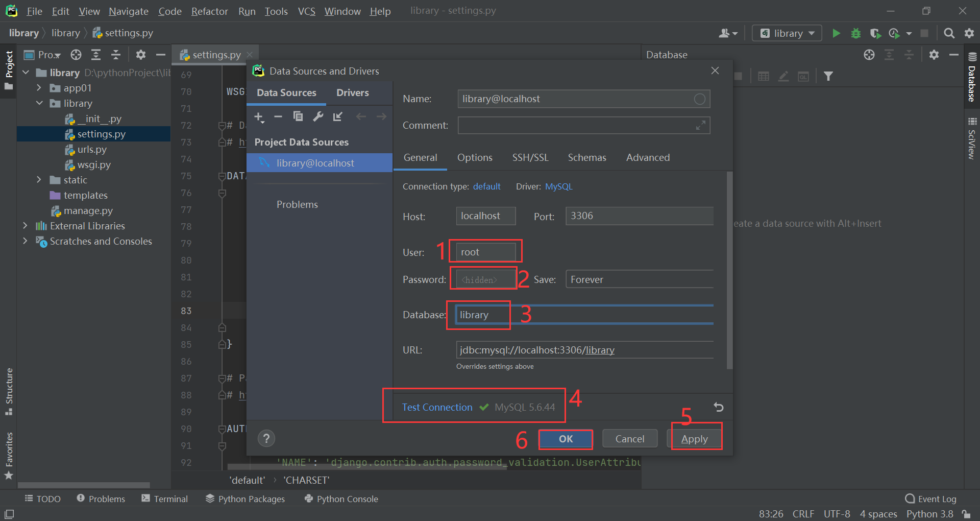
Task: Debug the library configuration
Action: point(856,33)
